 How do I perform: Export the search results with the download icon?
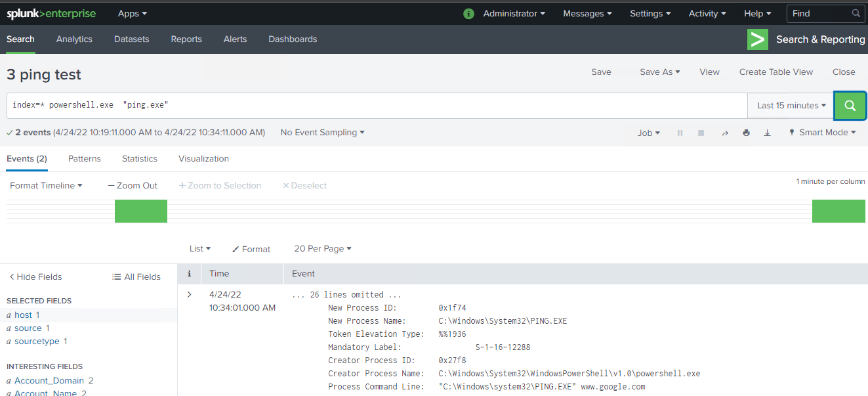tap(767, 132)
